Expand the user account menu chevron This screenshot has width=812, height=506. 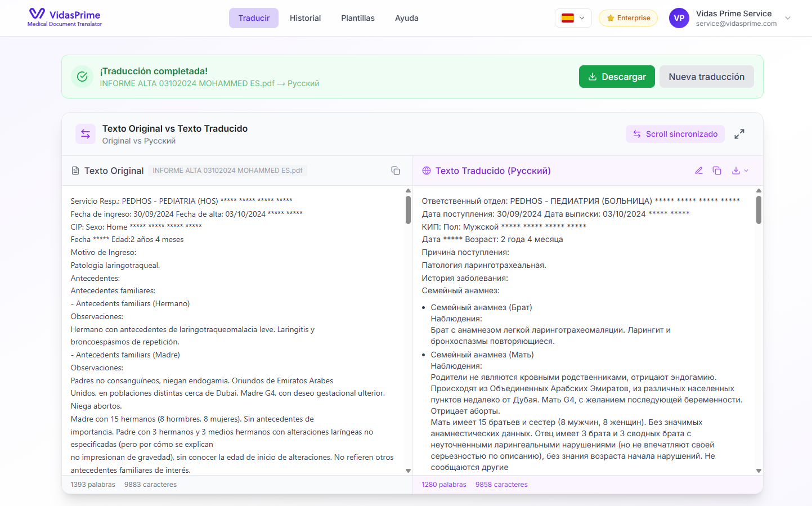788,18
